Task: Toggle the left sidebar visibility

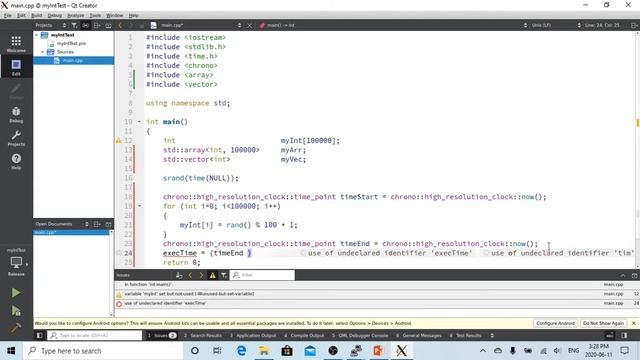Action: pyautogui.click(x=40, y=336)
